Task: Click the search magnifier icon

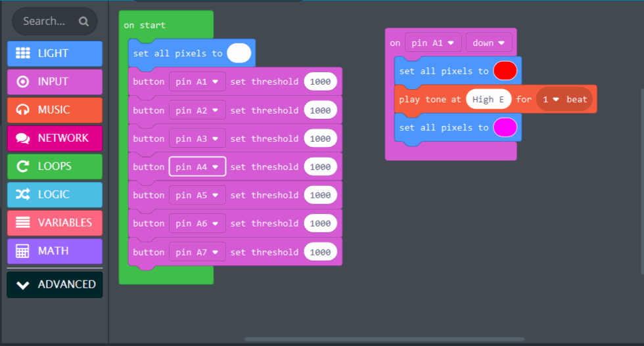Action: pos(83,21)
